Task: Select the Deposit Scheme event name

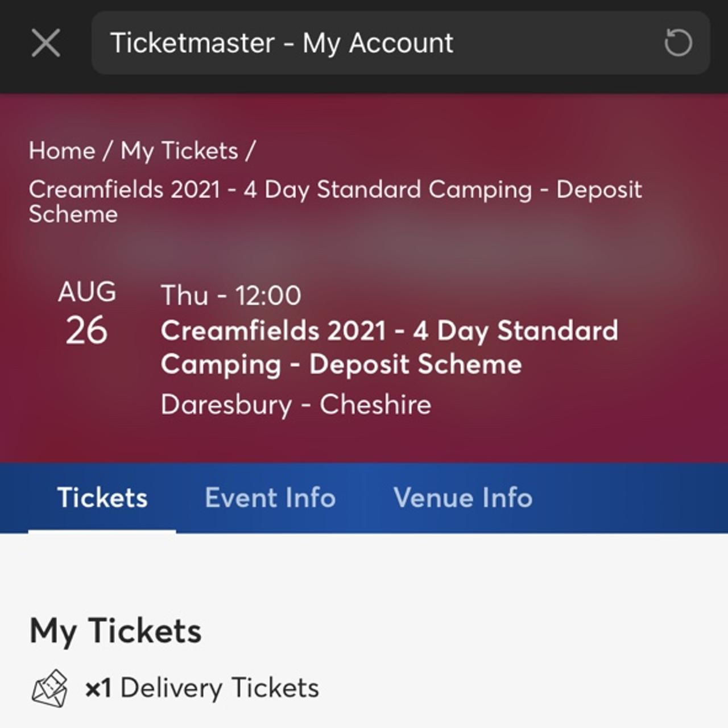Action: (341, 364)
